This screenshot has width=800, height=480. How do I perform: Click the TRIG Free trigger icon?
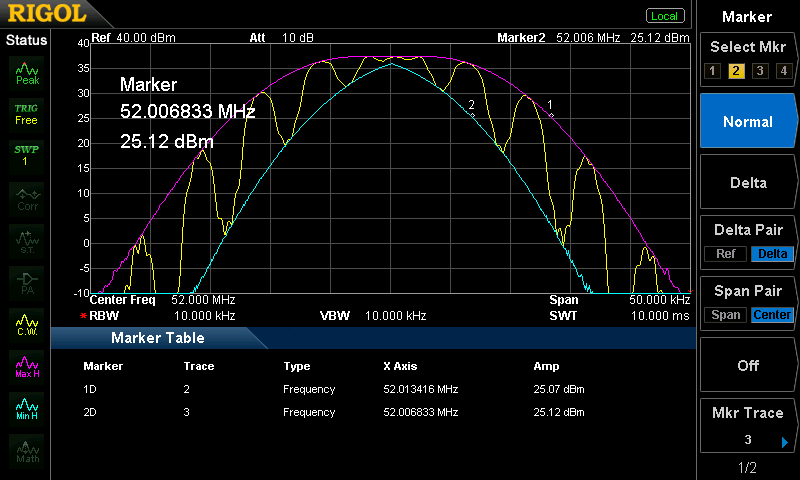tap(27, 114)
